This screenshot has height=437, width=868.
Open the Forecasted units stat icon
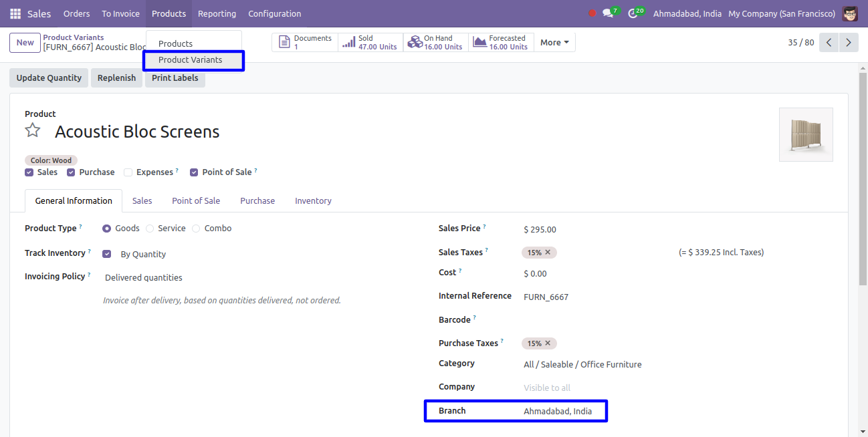(479, 43)
